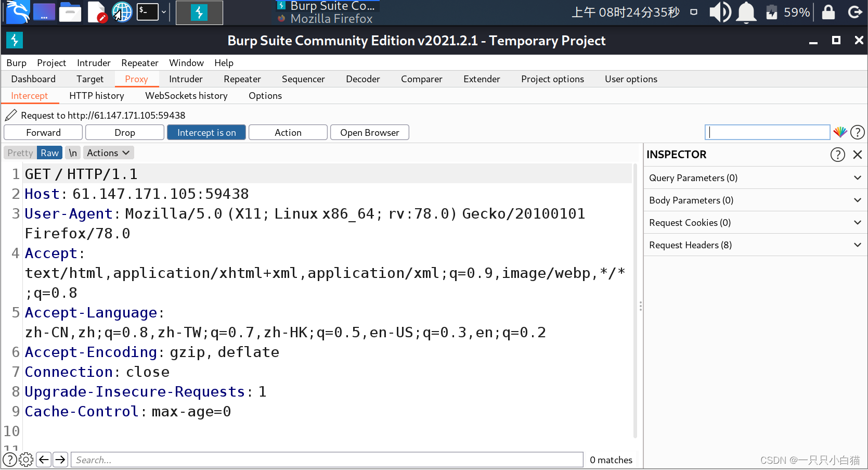Launch the text editor icon in the top panel
Viewport: 868px width, 470px height.
pos(97,12)
